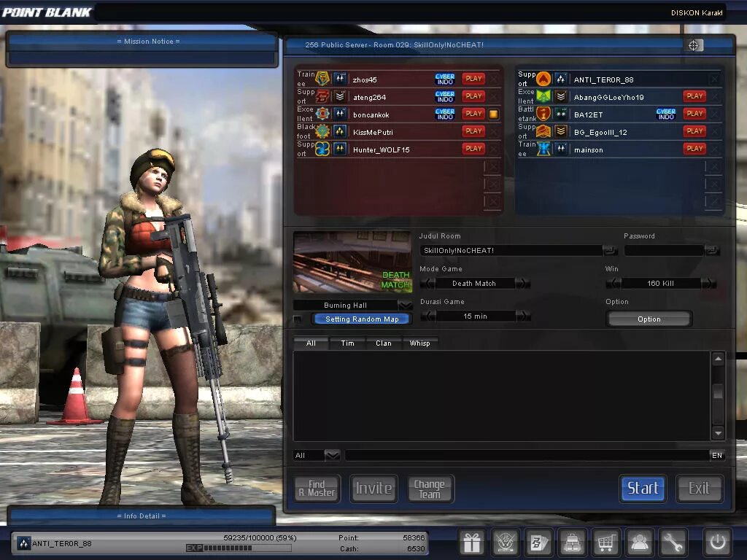The width and height of the screenshot is (747, 560).
Task: Click the Invite button
Action: (374, 488)
